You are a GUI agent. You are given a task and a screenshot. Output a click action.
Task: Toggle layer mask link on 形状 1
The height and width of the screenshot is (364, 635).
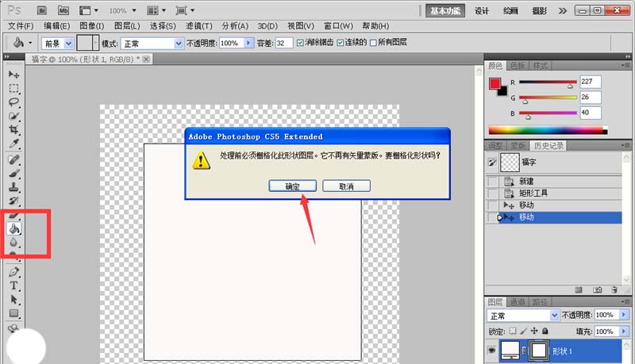524,351
